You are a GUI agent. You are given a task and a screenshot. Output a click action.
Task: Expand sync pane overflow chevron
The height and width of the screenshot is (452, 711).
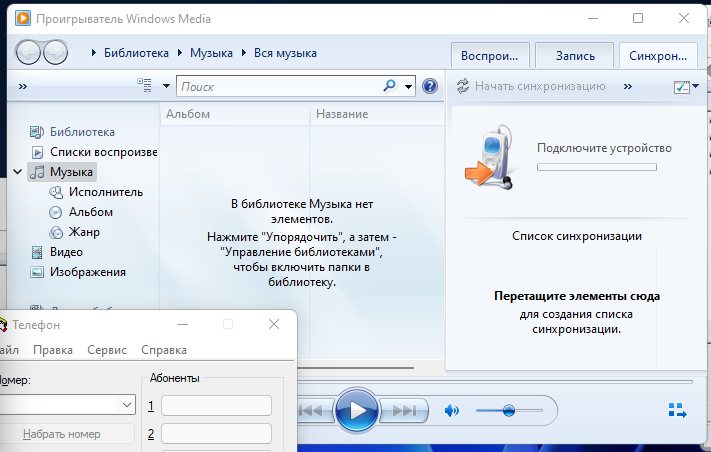click(628, 86)
